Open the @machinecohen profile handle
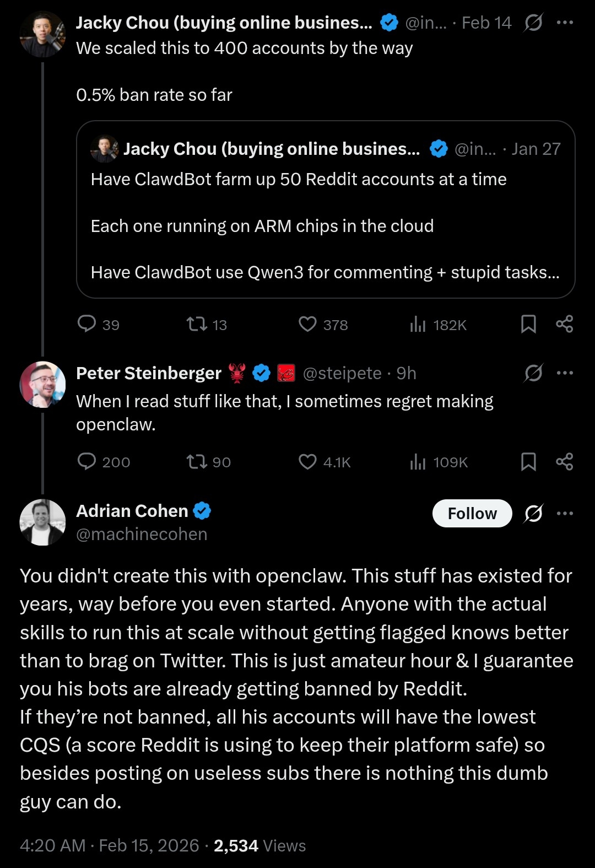The image size is (595, 868). pyautogui.click(x=142, y=534)
